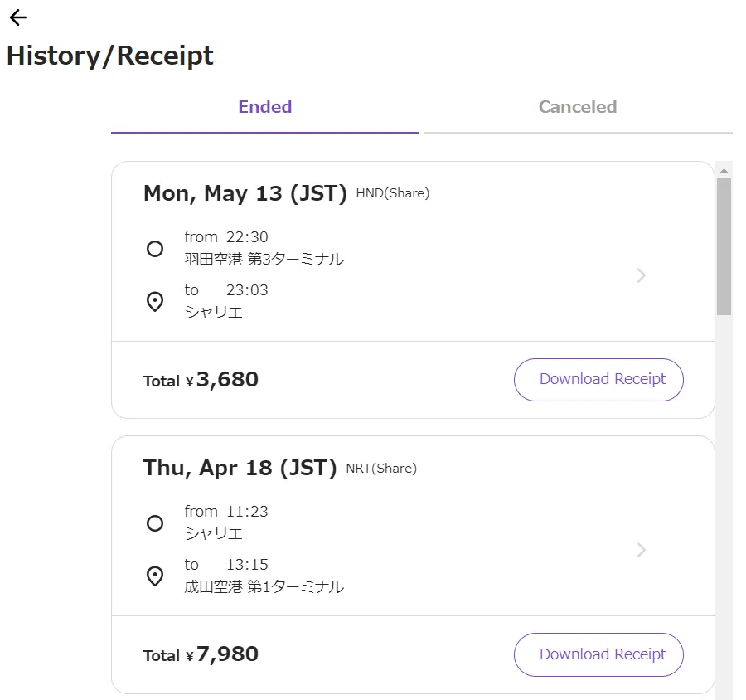
Task: Expand Apr 18 ride details chevron
Action: point(641,550)
